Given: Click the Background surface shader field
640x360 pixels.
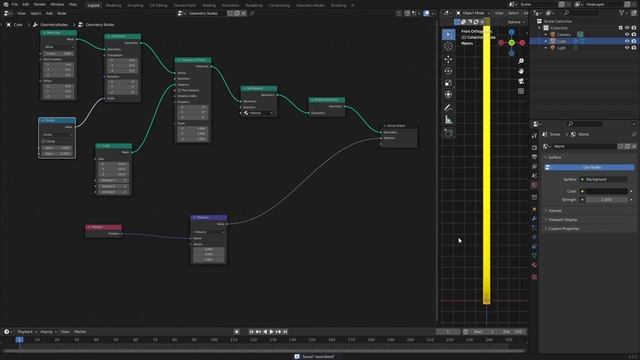Looking at the screenshot, I should [604, 180].
